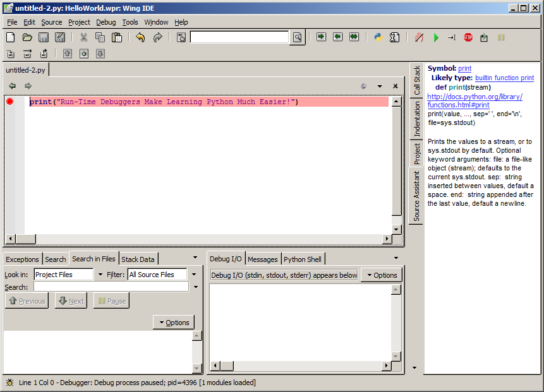Screen dimensions: 544x392
Task: Open the Debug I/O Options dropdown
Action: (x=380, y=275)
